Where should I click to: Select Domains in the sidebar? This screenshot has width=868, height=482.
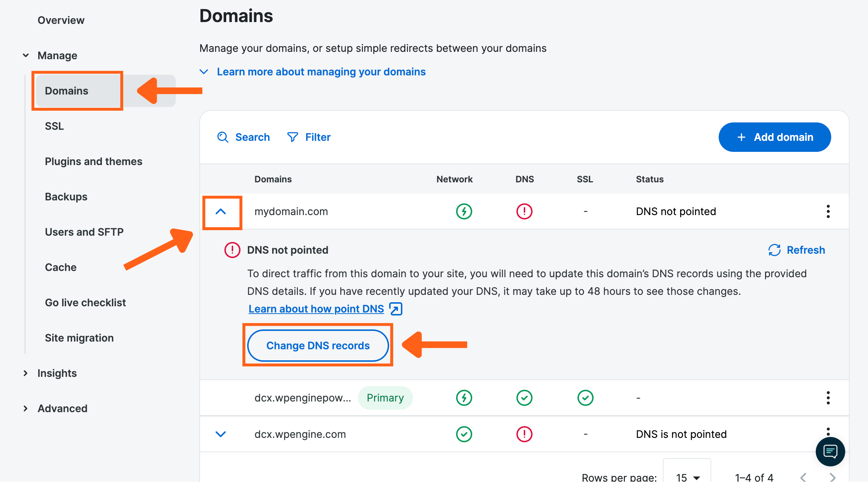[x=67, y=90]
